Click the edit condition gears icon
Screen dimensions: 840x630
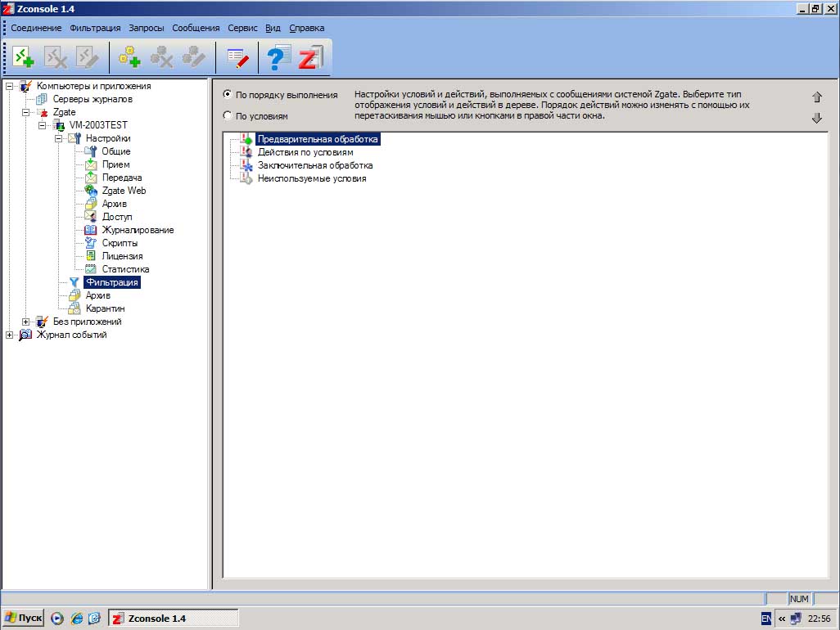(193, 56)
